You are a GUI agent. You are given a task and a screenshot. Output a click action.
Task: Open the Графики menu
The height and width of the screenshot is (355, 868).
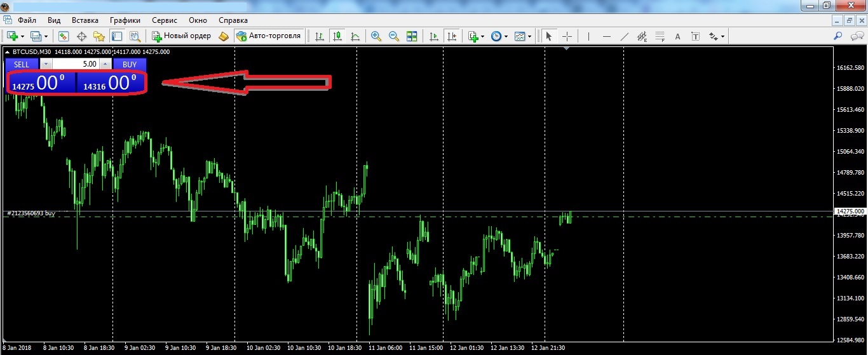point(125,20)
